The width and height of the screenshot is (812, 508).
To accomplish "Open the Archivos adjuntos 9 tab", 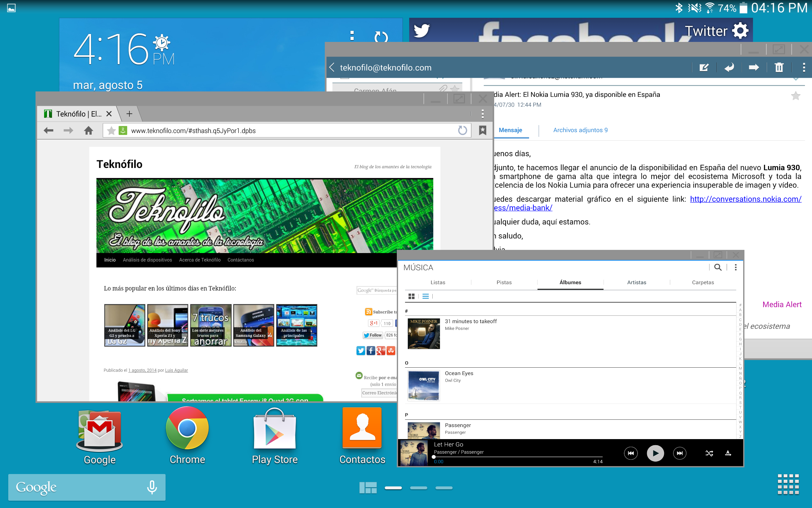I will point(580,130).
